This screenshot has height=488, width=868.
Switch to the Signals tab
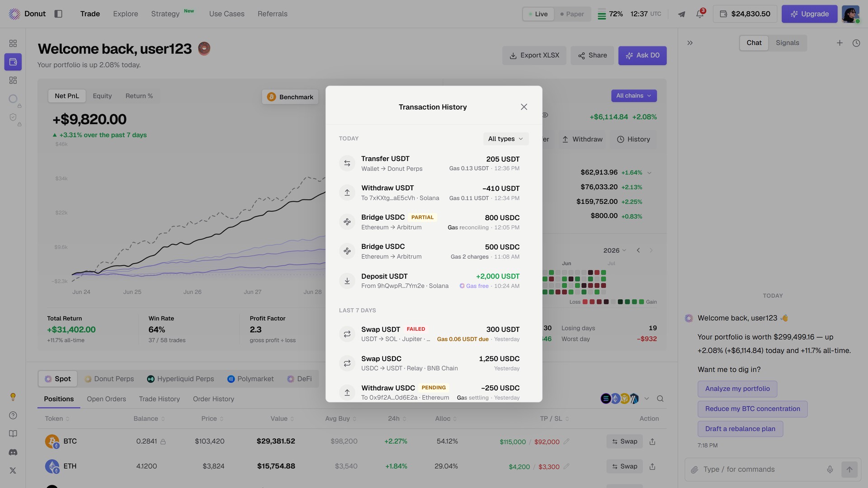(x=787, y=43)
